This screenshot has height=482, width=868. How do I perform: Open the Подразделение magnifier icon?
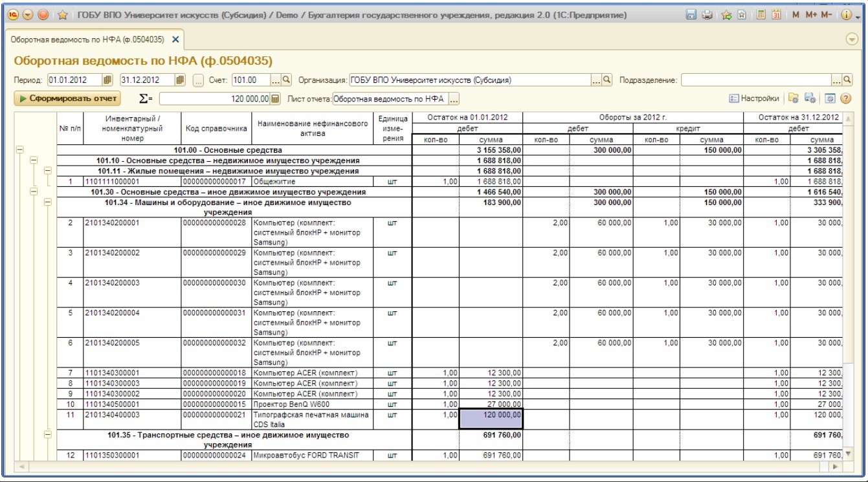pos(847,80)
